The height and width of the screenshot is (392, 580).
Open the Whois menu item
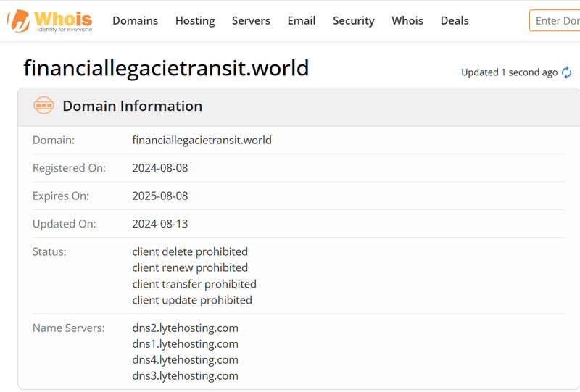407,21
